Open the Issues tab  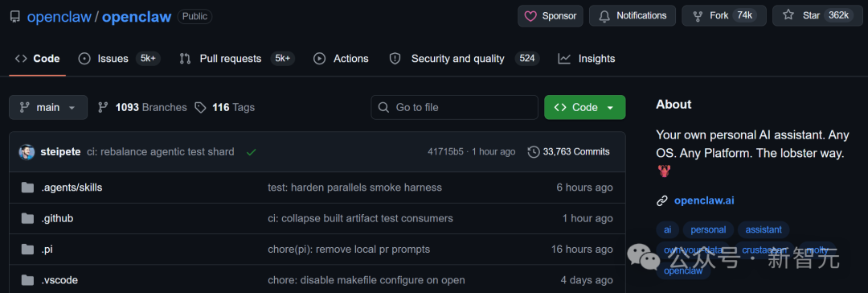(120, 58)
